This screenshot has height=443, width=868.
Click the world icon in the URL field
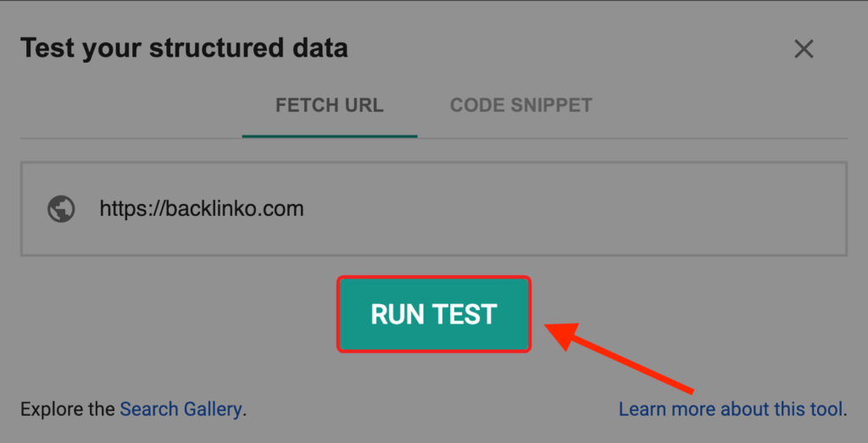tap(61, 208)
